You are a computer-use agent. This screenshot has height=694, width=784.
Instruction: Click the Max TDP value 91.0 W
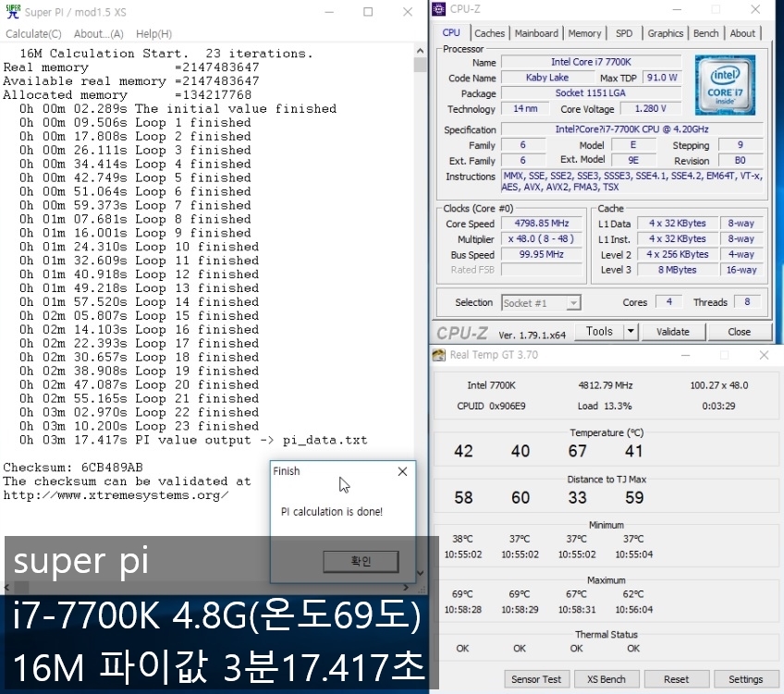click(x=662, y=78)
